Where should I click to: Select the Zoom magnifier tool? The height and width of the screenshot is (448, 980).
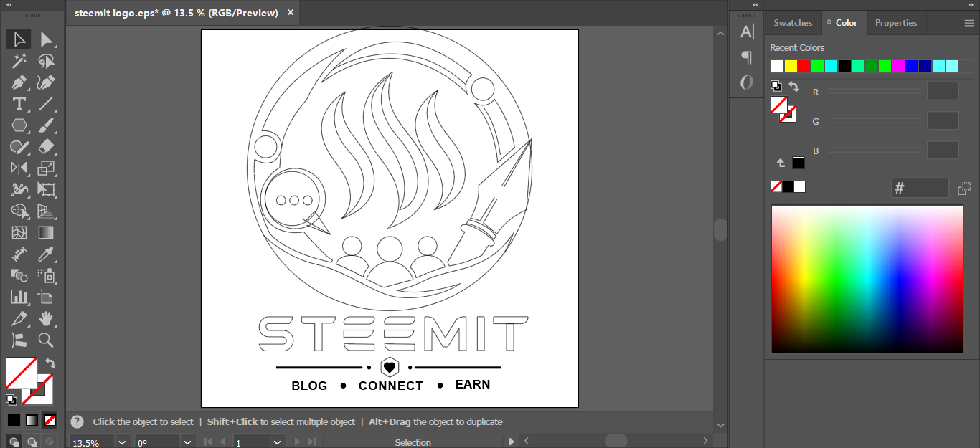pos(47,340)
